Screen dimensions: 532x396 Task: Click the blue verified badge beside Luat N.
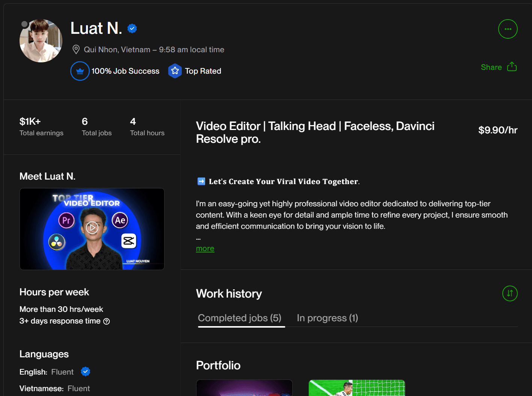tap(132, 28)
